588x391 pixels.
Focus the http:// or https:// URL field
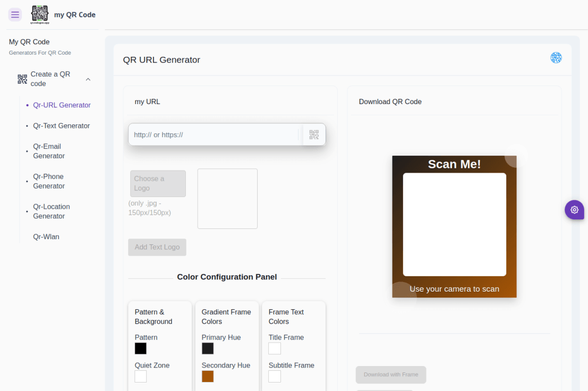pos(215,134)
